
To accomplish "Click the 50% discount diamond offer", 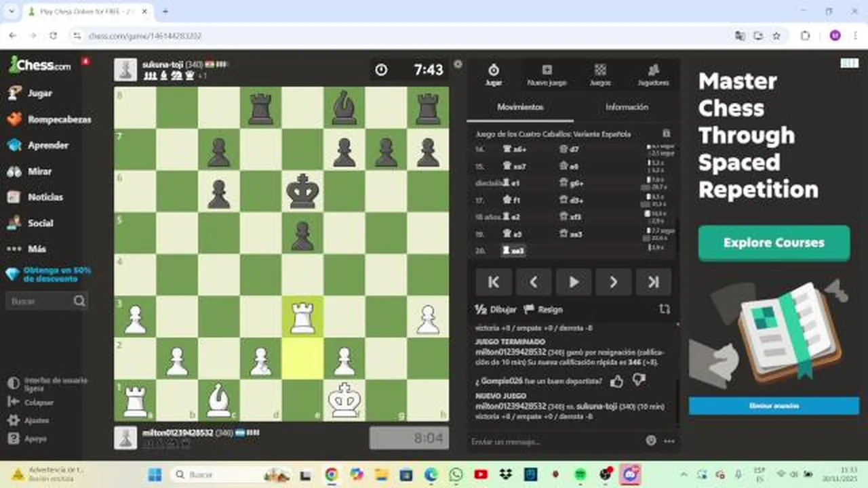I will pyautogui.click(x=47, y=274).
